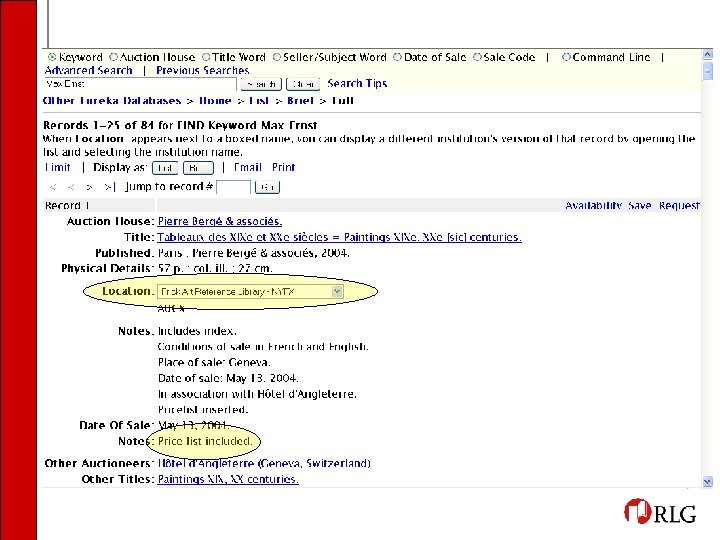Select Seller/Subject Word radio button
Screen dimensions: 720x540
[276, 57]
